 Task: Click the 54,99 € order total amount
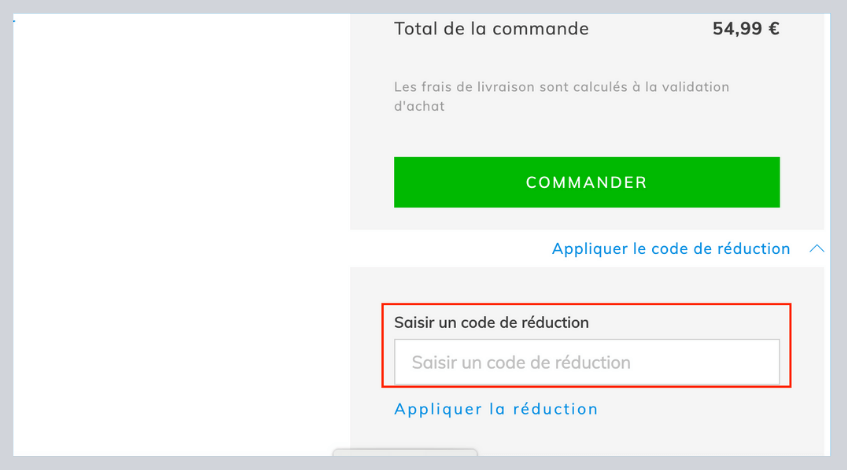click(745, 29)
